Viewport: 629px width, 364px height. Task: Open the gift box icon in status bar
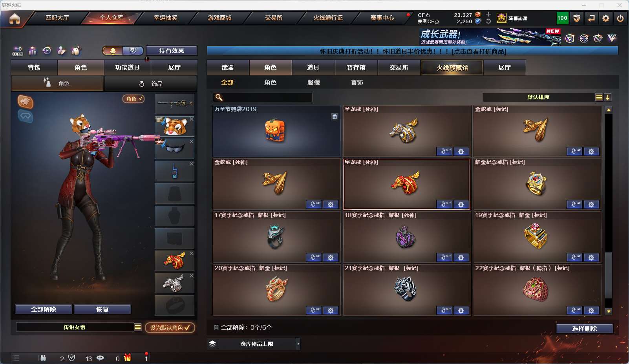click(x=128, y=358)
